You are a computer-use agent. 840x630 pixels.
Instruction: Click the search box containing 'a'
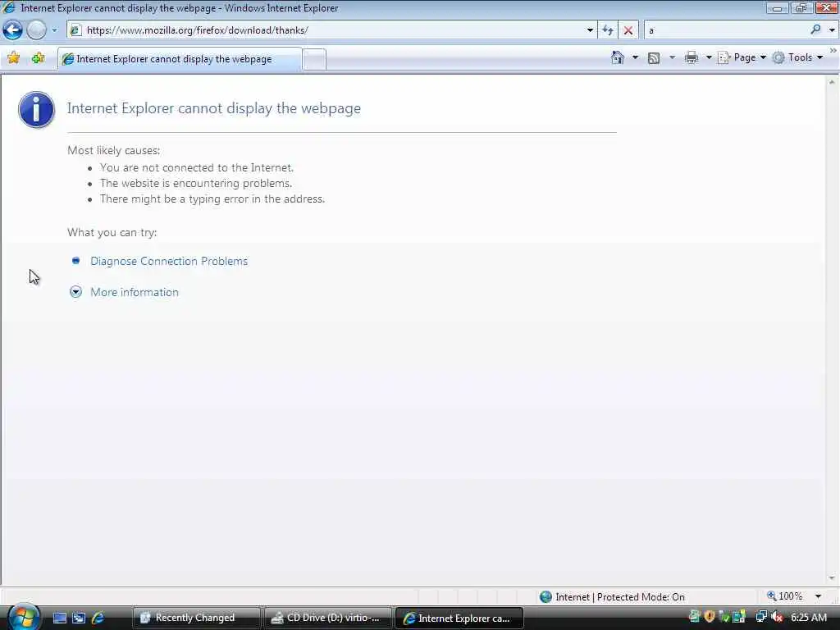click(726, 30)
